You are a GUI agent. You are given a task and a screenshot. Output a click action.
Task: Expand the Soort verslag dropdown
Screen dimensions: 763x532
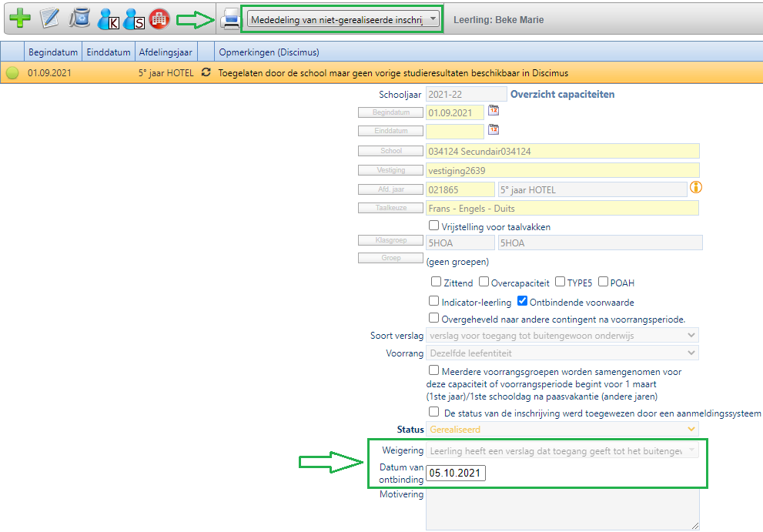click(562, 336)
